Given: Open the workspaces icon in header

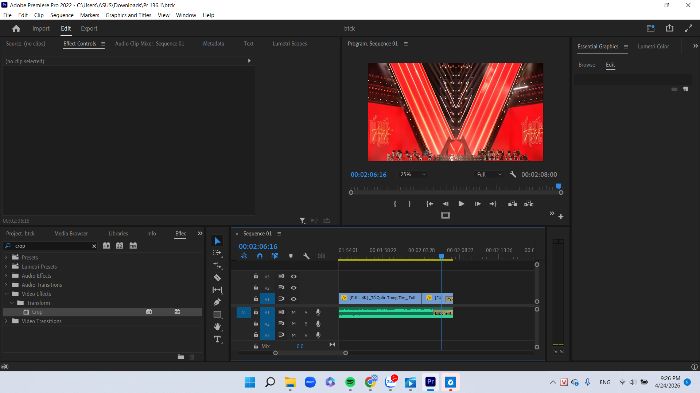Looking at the screenshot, I should (650, 28).
